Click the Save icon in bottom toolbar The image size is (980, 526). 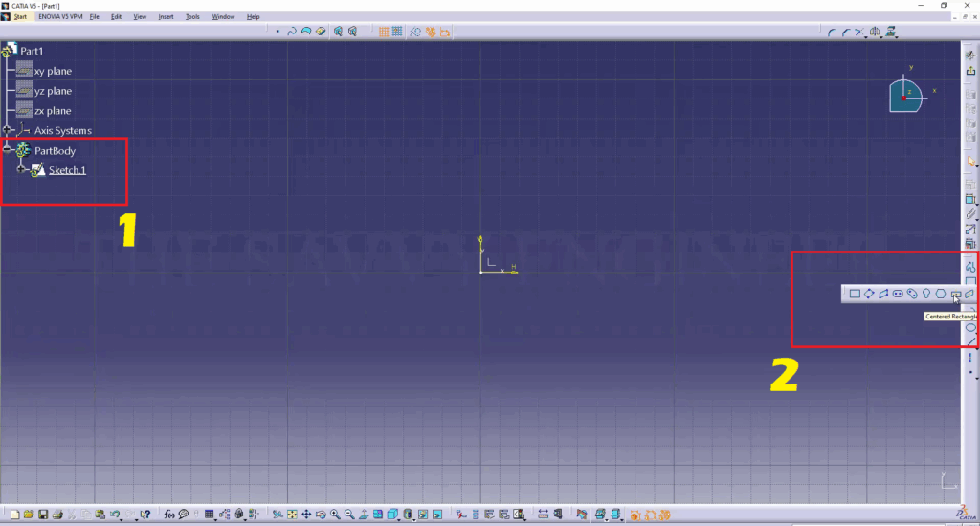[43, 515]
